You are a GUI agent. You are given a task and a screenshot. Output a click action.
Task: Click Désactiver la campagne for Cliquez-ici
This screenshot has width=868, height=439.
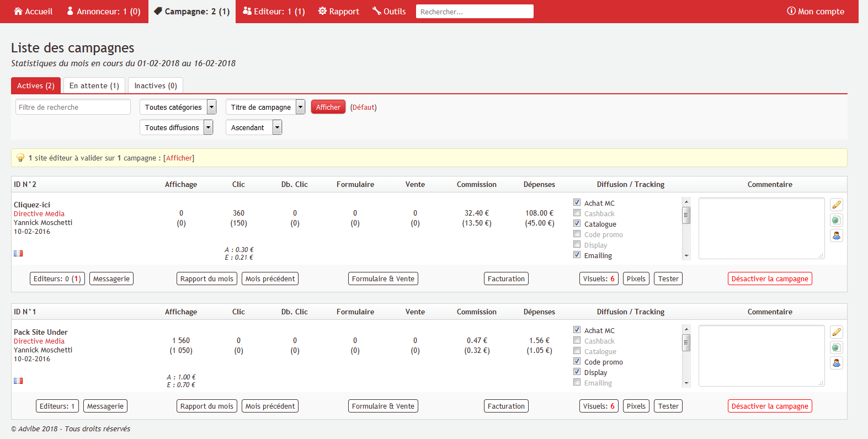[770, 279]
